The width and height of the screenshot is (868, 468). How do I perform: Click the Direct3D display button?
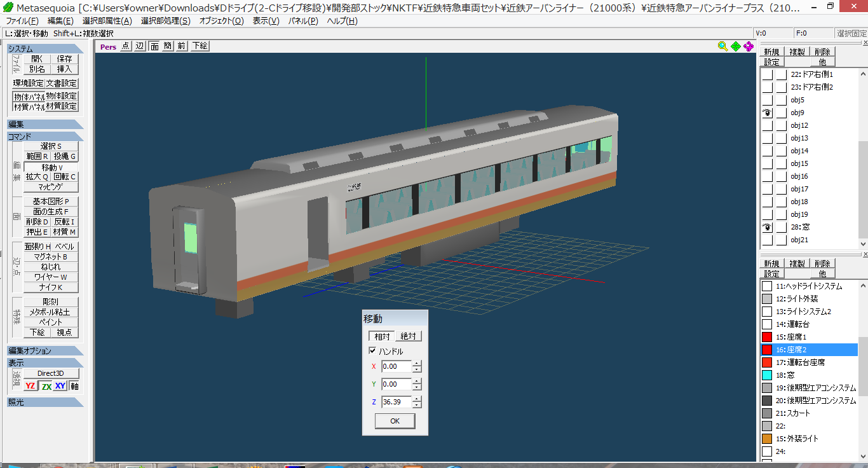51,373
